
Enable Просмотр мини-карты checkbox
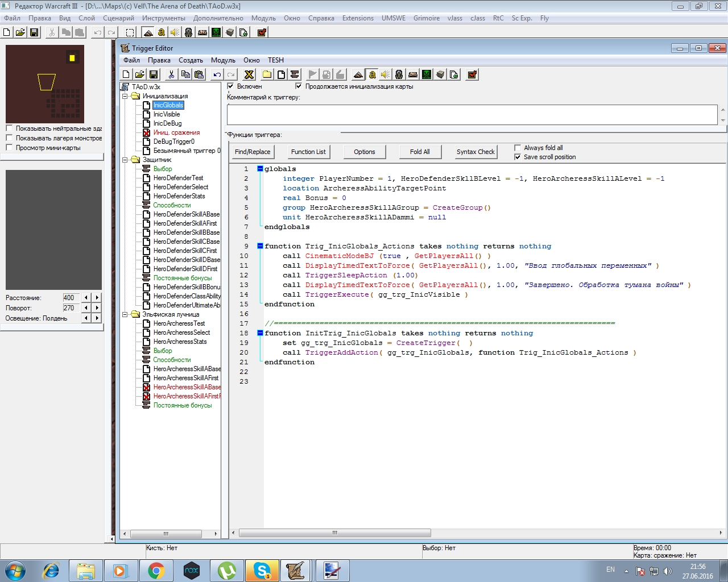click(x=9, y=148)
